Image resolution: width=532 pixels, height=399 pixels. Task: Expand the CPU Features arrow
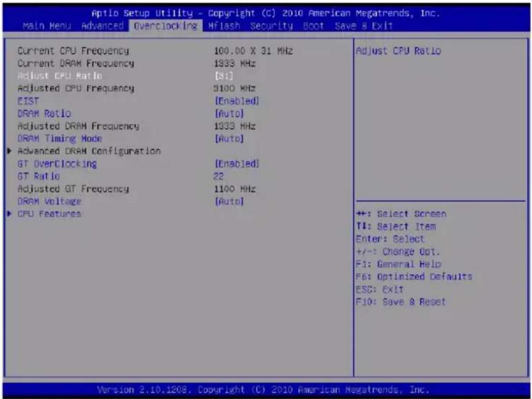coord(9,213)
